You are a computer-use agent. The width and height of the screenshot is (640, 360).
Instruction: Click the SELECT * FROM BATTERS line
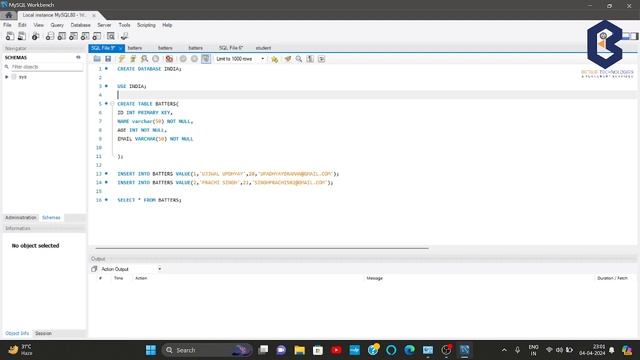point(149,200)
